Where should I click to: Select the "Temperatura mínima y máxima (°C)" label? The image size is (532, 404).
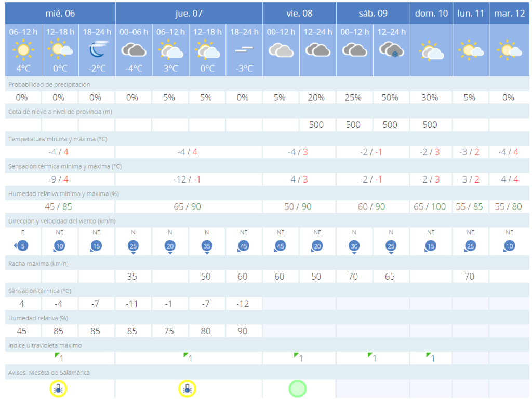[x=58, y=139]
